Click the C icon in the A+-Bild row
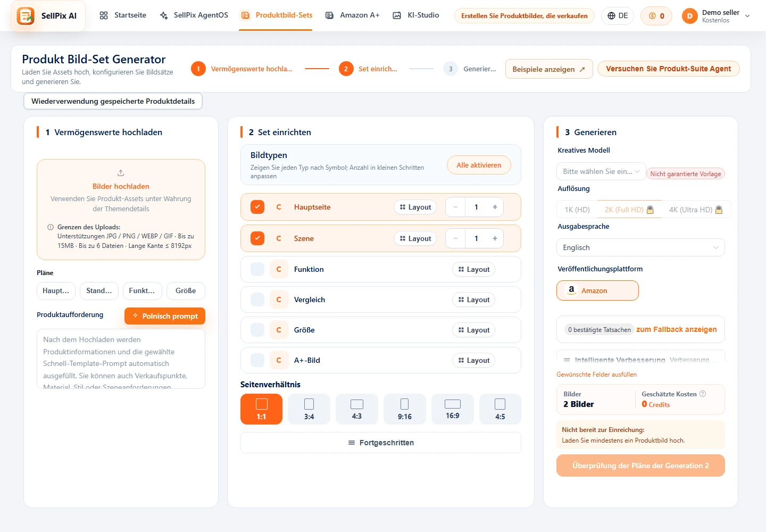 (279, 360)
